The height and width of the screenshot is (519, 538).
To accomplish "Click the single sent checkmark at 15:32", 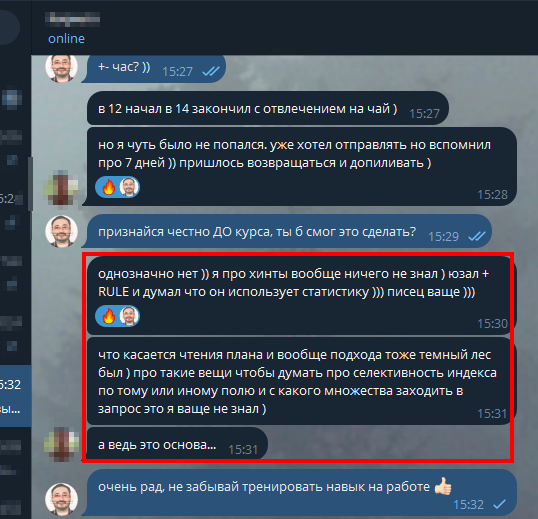I will click(x=499, y=504).
